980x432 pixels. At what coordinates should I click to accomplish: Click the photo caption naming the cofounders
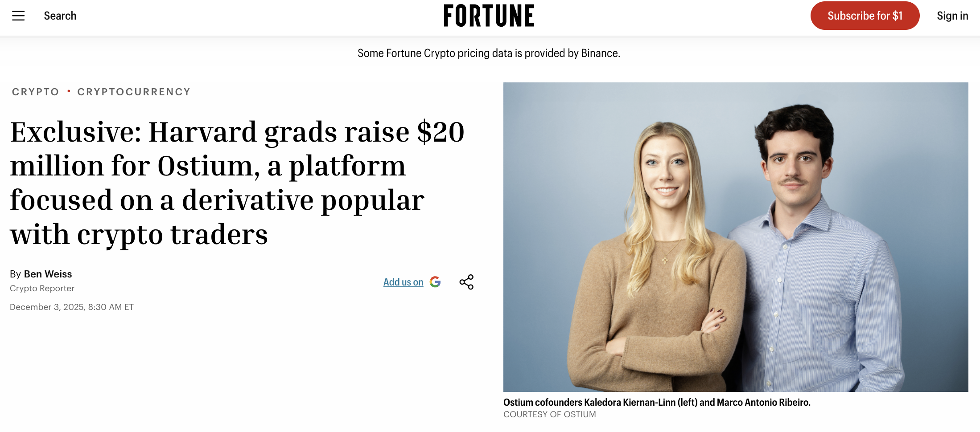tap(657, 402)
